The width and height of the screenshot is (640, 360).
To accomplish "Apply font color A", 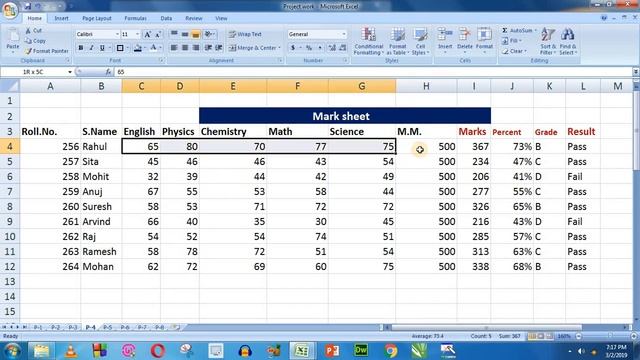I will (153, 48).
